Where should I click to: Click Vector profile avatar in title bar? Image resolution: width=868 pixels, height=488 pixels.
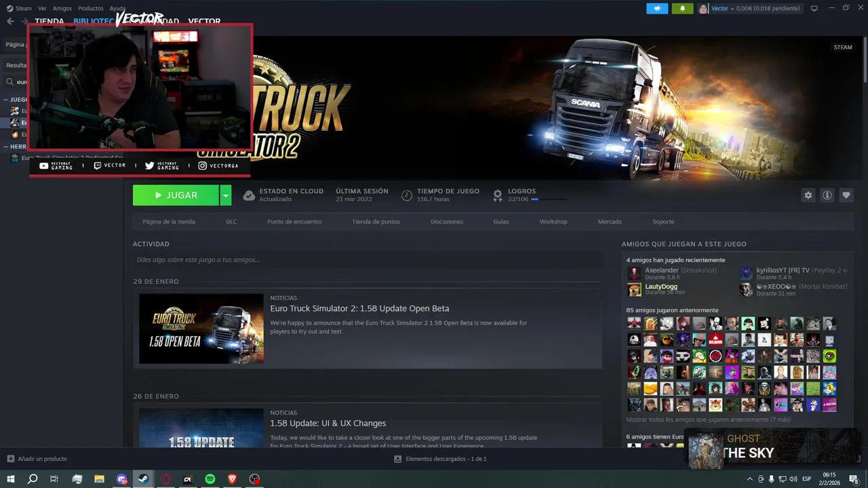(703, 8)
